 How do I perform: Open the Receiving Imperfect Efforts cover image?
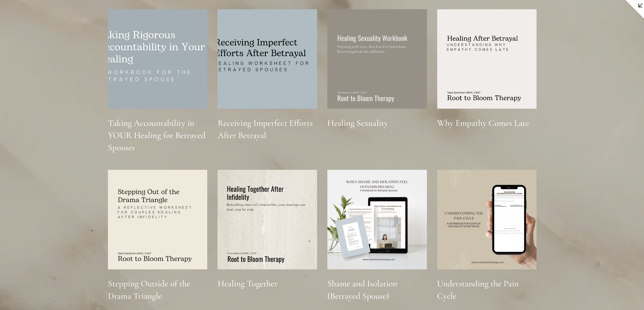pyautogui.click(x=267, y=59)
